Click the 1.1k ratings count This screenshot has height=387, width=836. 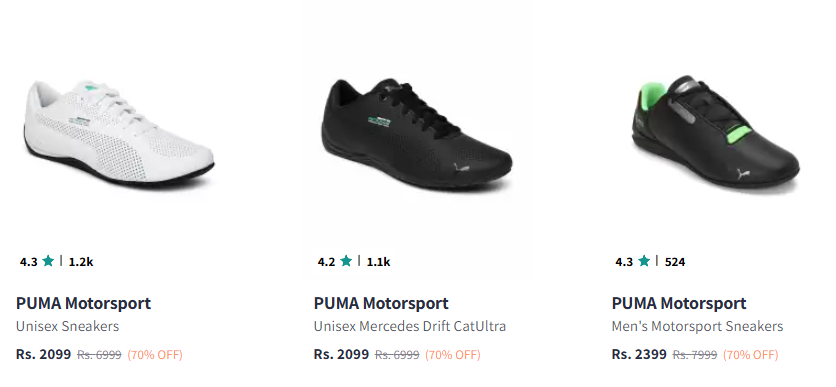(379, 262)
